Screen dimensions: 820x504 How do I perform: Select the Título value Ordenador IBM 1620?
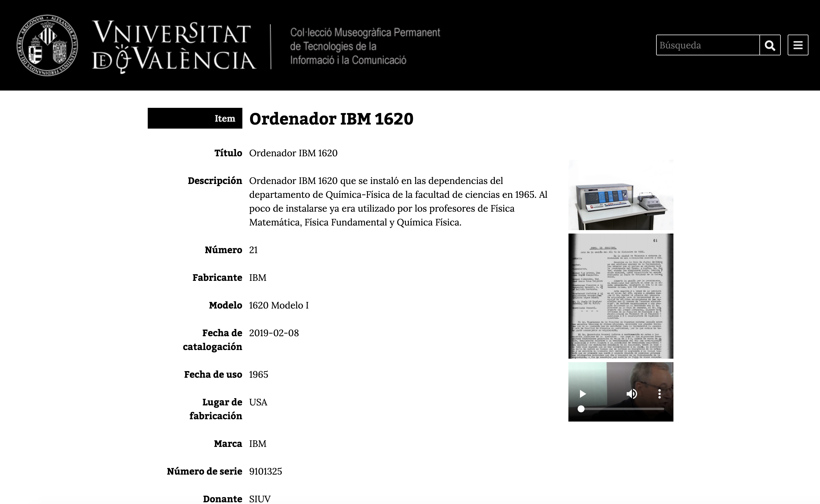coord(293,153)
